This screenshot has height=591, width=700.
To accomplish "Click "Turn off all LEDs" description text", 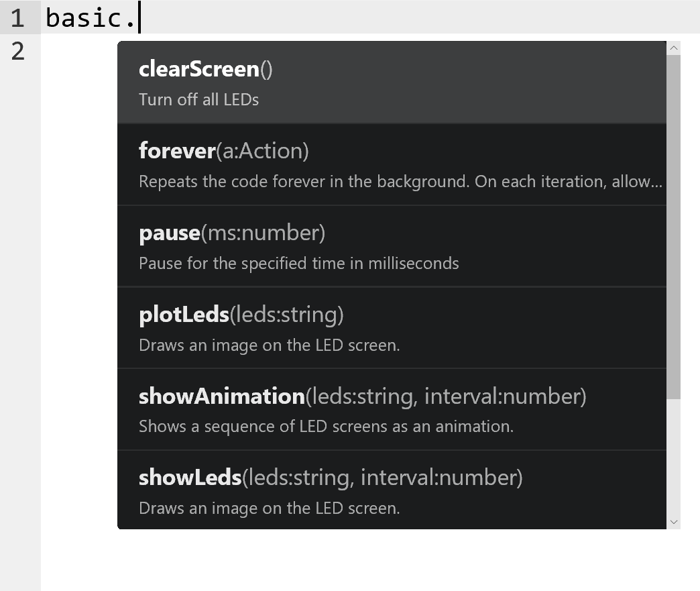I will [x=198, y=100].
